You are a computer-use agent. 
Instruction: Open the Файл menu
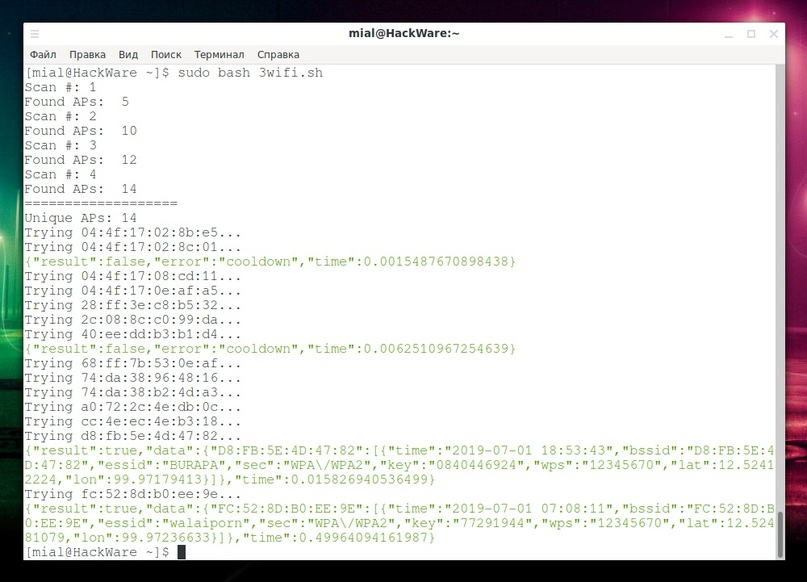[x=43, y=54]
